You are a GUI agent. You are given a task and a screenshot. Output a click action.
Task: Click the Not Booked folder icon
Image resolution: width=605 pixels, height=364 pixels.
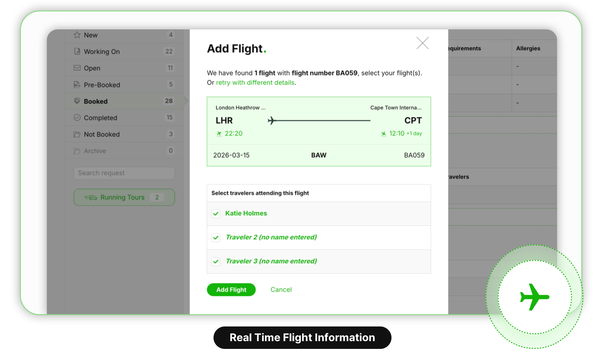coord(77,134)
